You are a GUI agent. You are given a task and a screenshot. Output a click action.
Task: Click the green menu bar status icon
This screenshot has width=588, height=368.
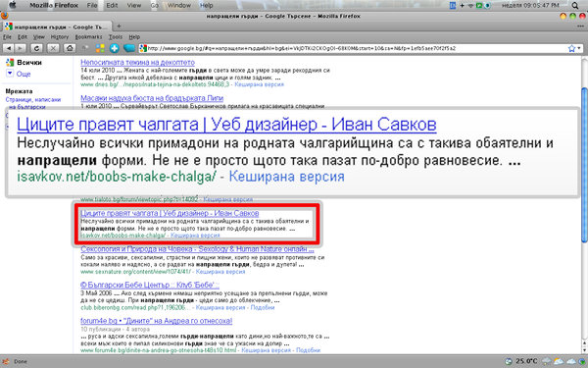(479, 5)
